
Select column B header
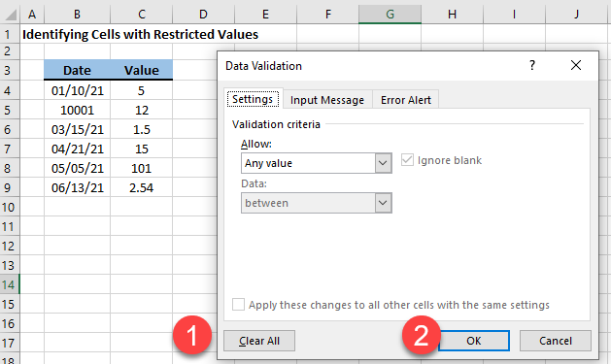tap(77, 15)
